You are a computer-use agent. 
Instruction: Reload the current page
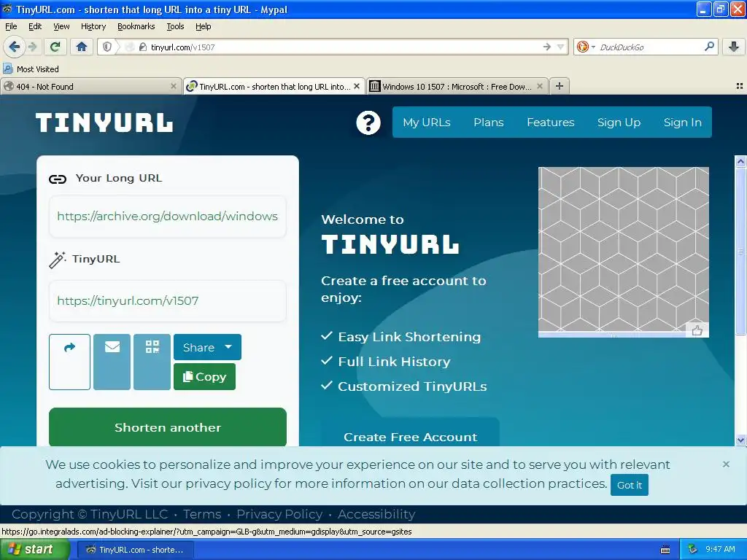[x=55, y=47]
